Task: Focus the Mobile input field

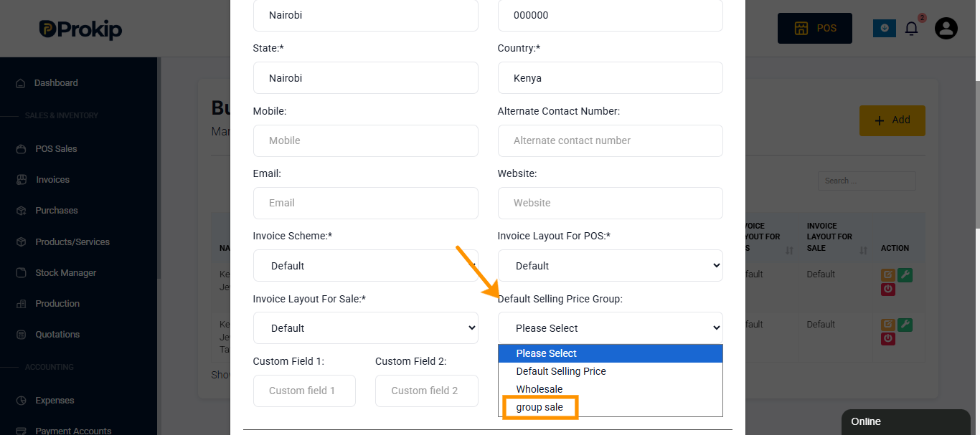Action: 365,140
